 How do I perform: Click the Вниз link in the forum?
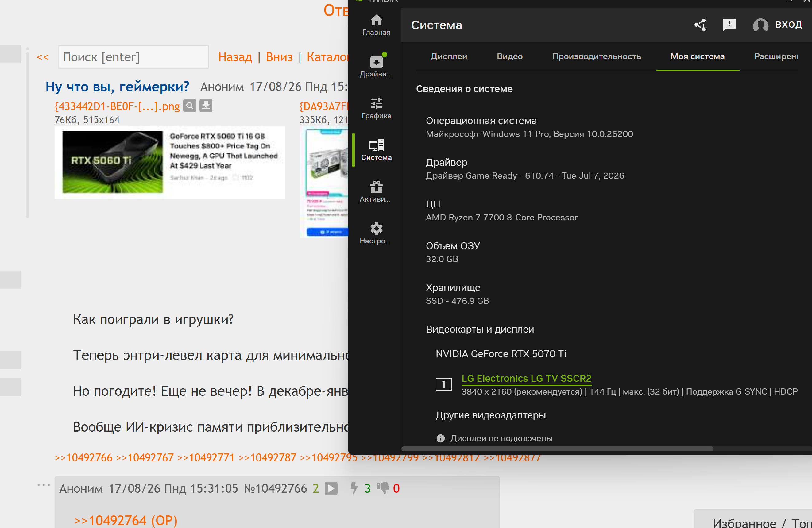click(279, 57)
